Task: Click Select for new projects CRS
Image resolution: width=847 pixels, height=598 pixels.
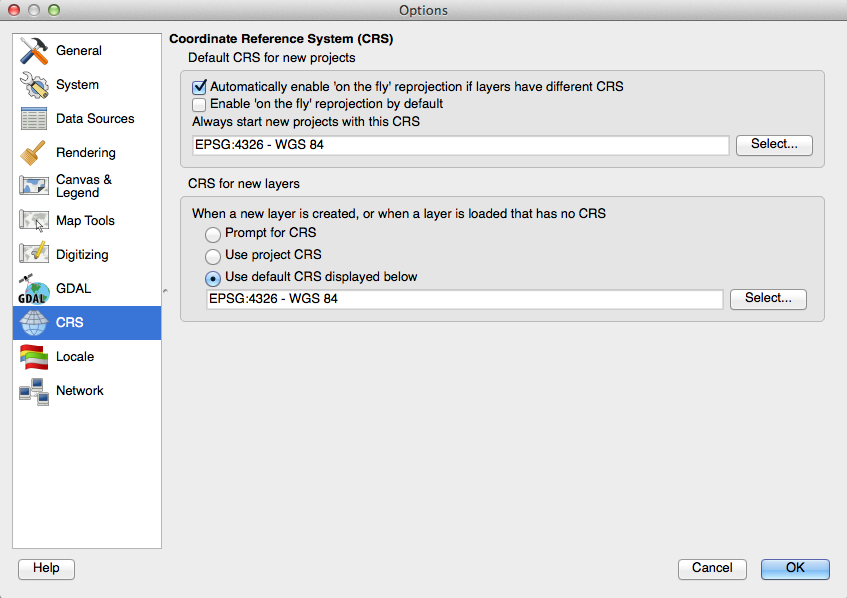Action: pos(774,145)
